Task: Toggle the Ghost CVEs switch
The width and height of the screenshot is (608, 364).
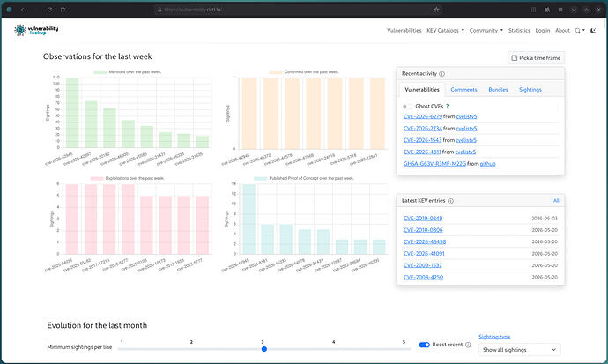Action: [407, 107]
